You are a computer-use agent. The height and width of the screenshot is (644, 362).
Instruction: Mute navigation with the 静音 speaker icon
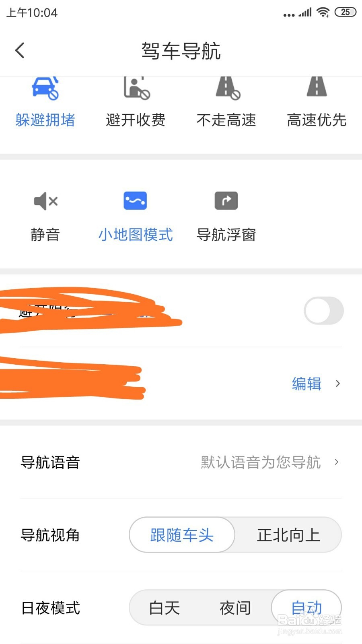[45, 201]
